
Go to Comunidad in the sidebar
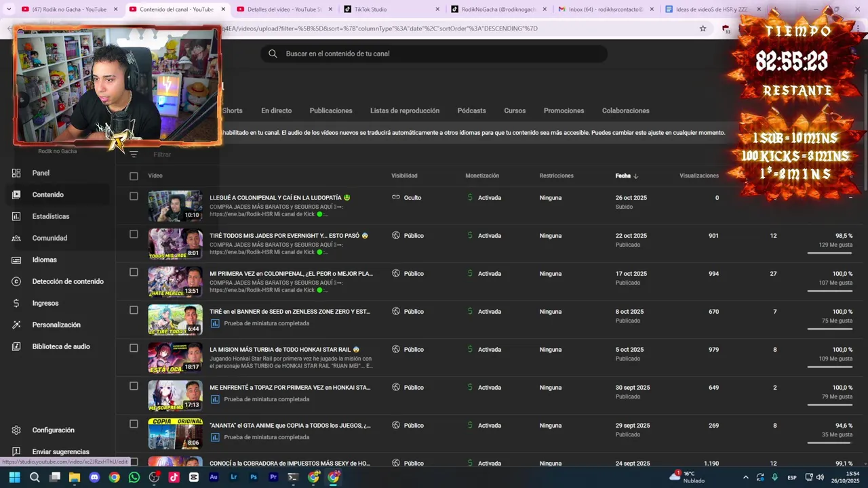pos(50,238)
